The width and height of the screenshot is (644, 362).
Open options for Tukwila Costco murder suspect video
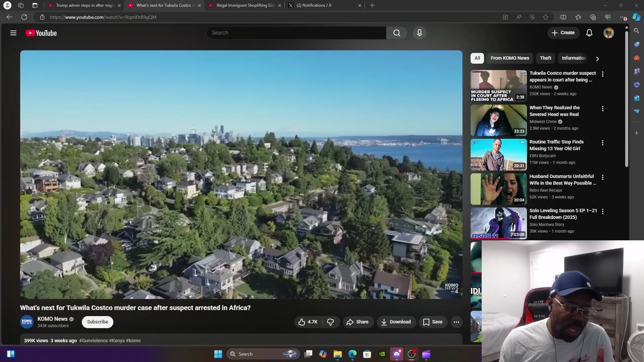[602, 74]
